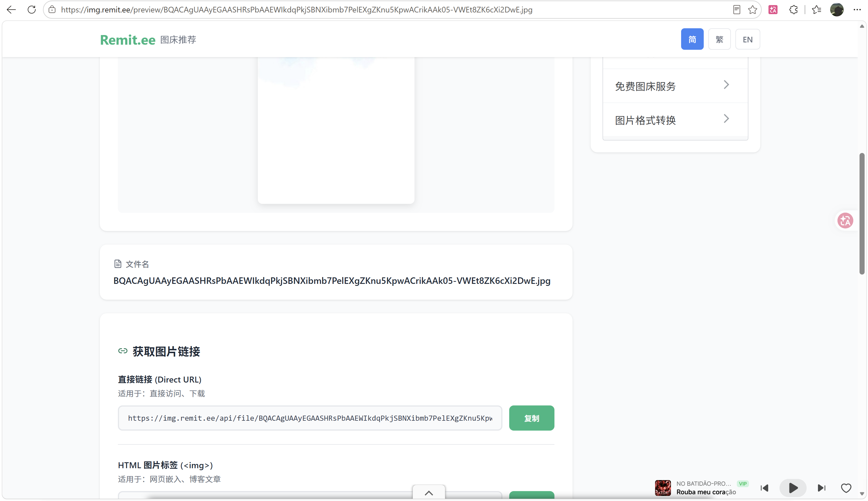The height and width of the screenshot is (501, 868).
Task: Open the favorites list icon
Action: (817, 10)
